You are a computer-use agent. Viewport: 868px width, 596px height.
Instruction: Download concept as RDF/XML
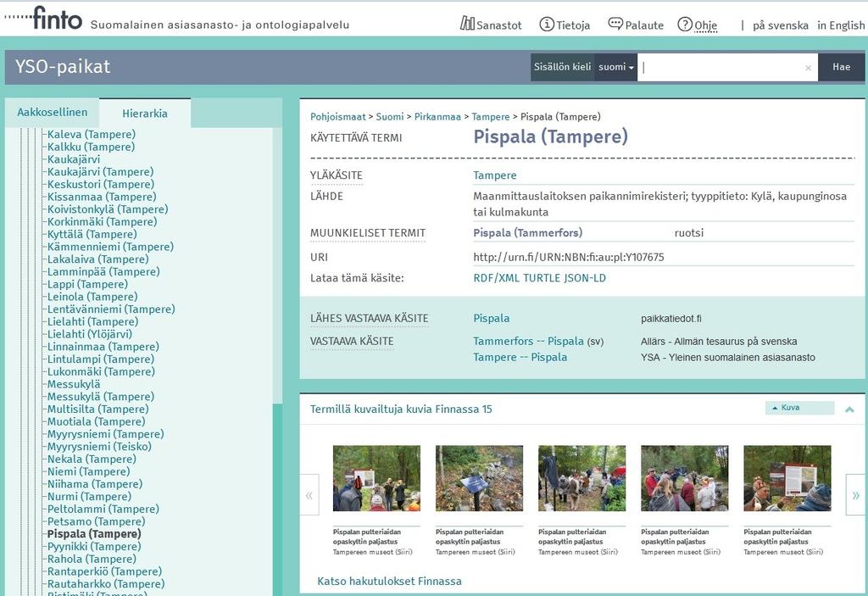[x=496, y=278]
